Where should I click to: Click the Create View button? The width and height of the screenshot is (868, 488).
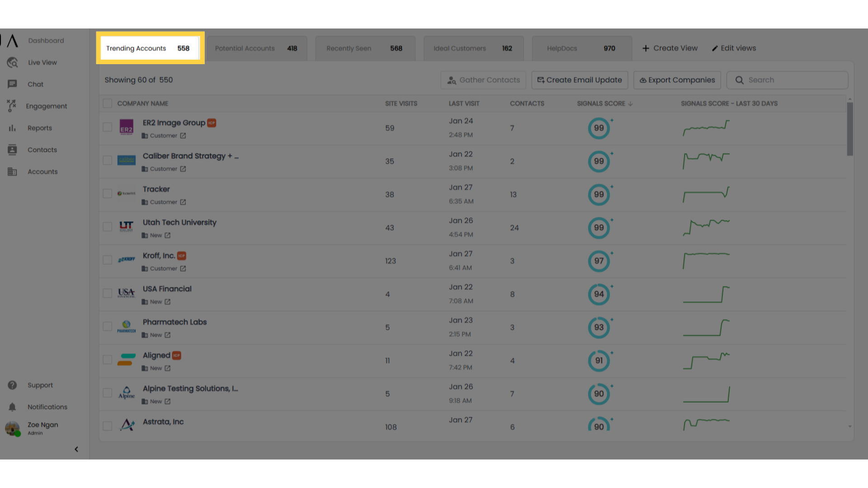[x=670, y=48]
